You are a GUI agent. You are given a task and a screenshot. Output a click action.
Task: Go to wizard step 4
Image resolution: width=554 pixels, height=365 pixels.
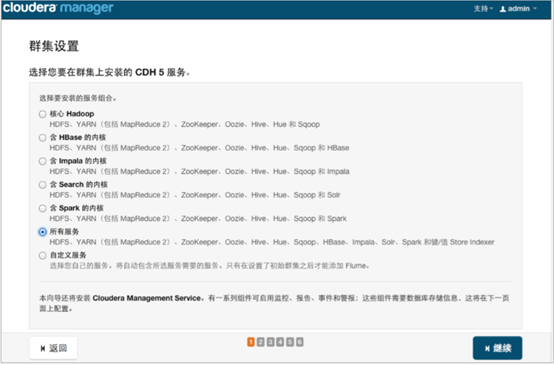(x=280, y=342)
